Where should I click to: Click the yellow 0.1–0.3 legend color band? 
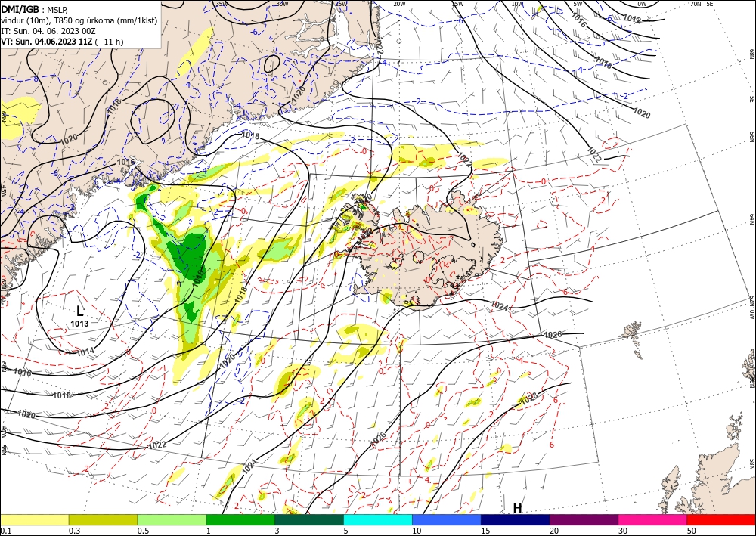pos(34,519)
